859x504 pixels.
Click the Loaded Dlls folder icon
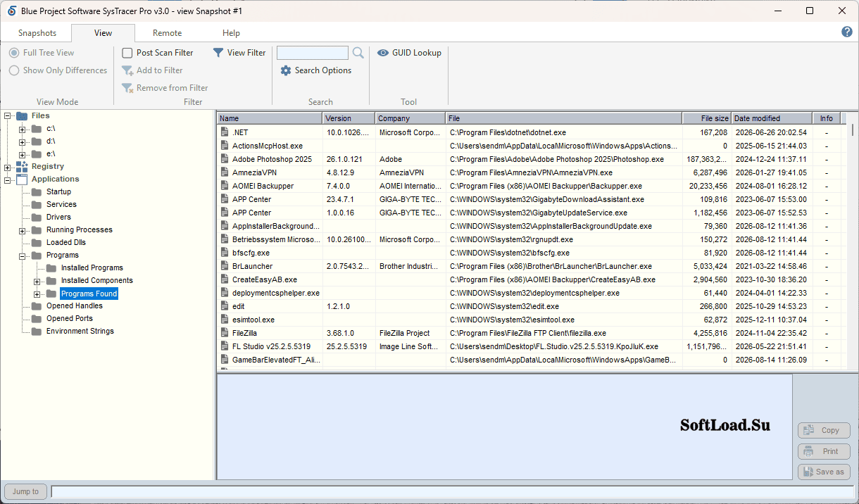[37, 242]
